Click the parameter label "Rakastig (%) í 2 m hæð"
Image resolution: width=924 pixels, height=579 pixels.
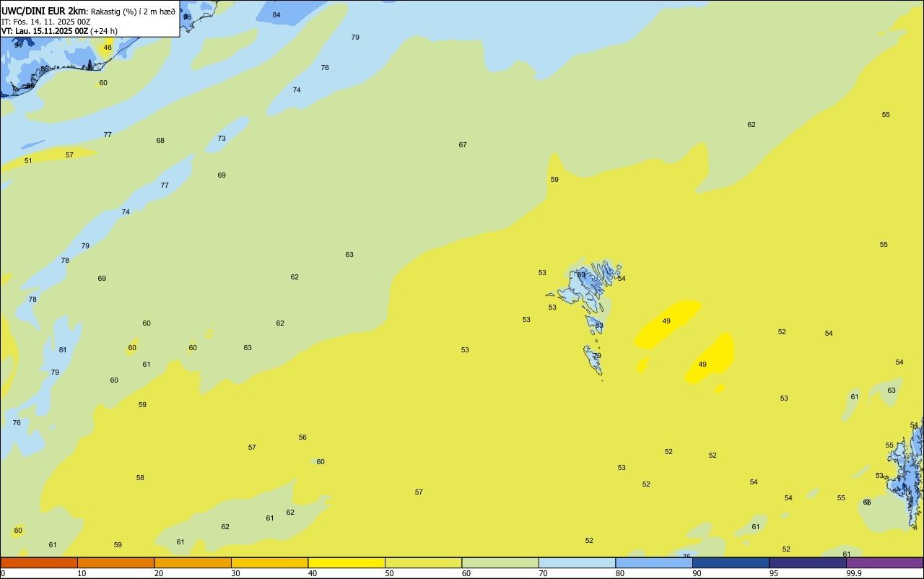pos(133,12)
